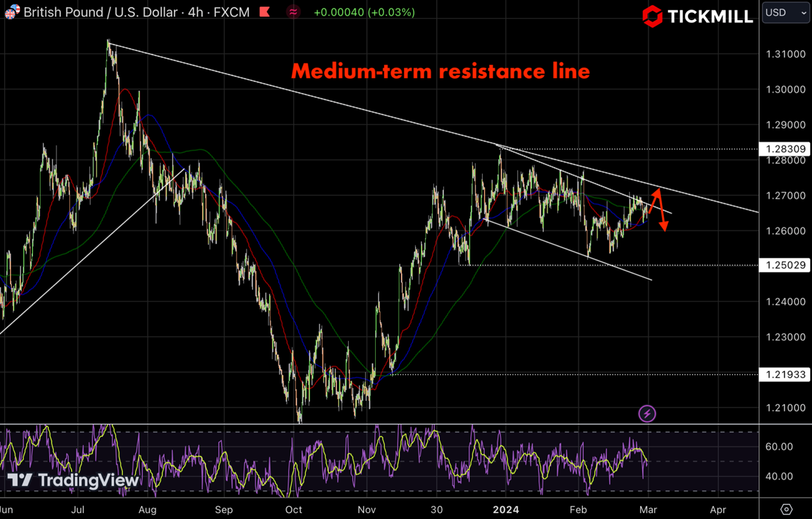Click the Oct label on the time axis
Image resolution: width=812 pixels, height=519 pixels.
293,510
